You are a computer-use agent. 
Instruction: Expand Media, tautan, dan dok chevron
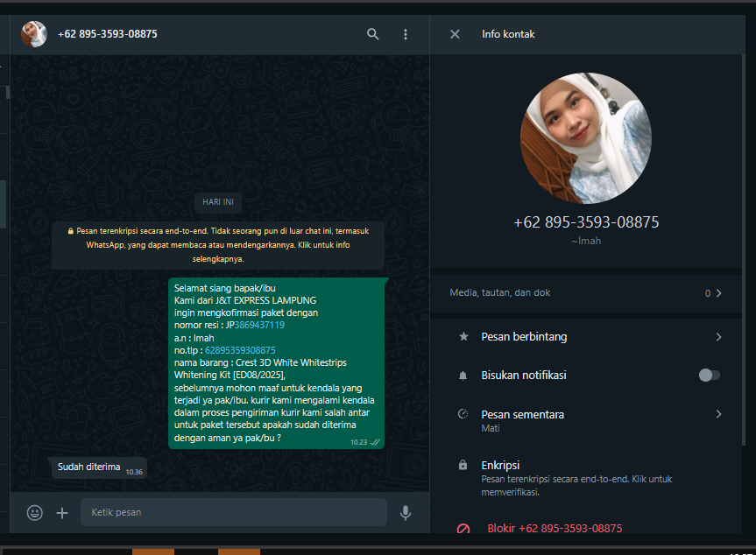click(719, 293)
